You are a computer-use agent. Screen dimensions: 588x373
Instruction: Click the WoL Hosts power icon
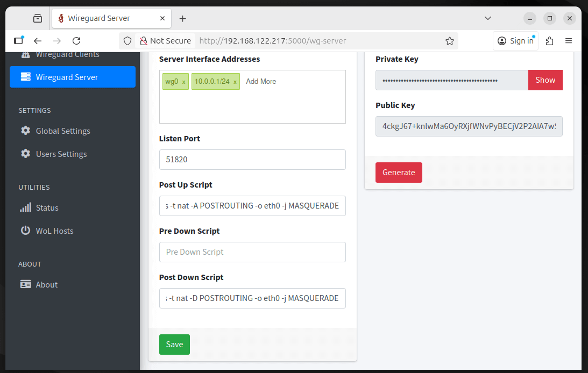coord(25,231)
